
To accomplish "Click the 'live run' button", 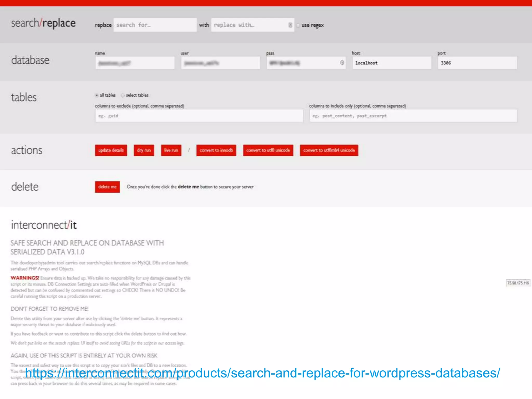I will [171, 150].
